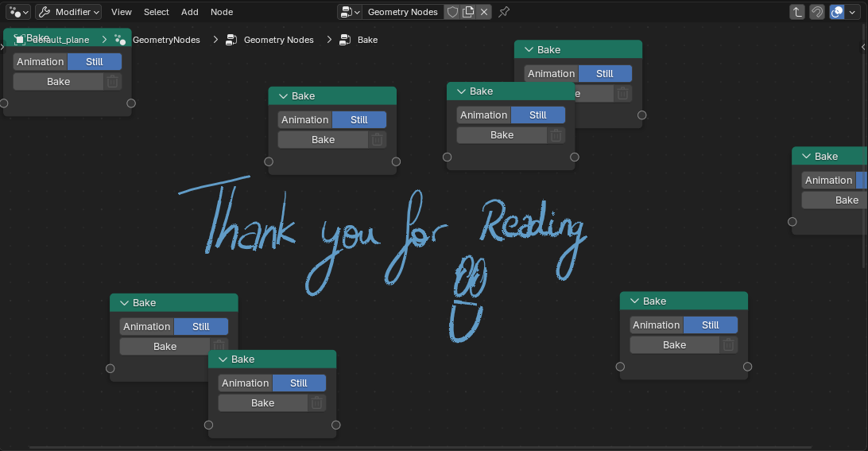Image resolution: width=868 pixels, height=451 pixels.
Task: Unlink the Geometry Nodes data-block with X
Action: click(x=484, y=12)
